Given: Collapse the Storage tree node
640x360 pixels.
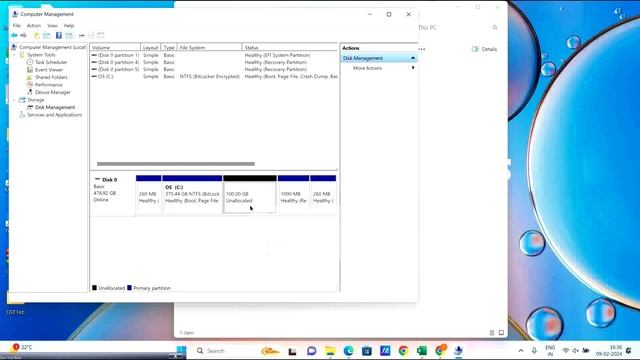Looking at the screenshot, I should [15, 100].
